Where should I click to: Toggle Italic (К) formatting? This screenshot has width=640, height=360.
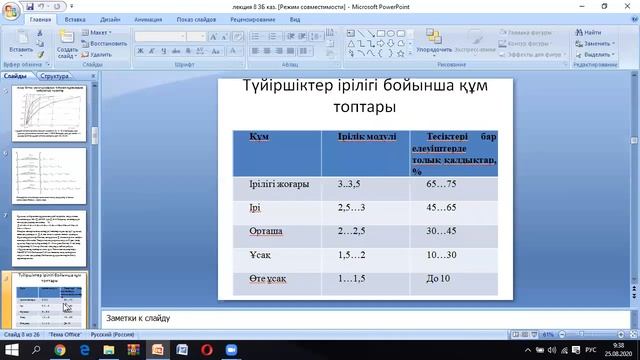click(151, 51)
